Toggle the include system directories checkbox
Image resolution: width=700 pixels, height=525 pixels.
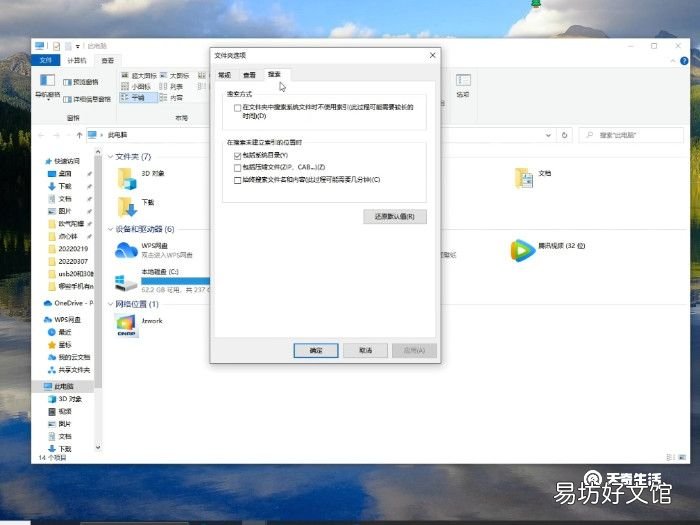238,155
